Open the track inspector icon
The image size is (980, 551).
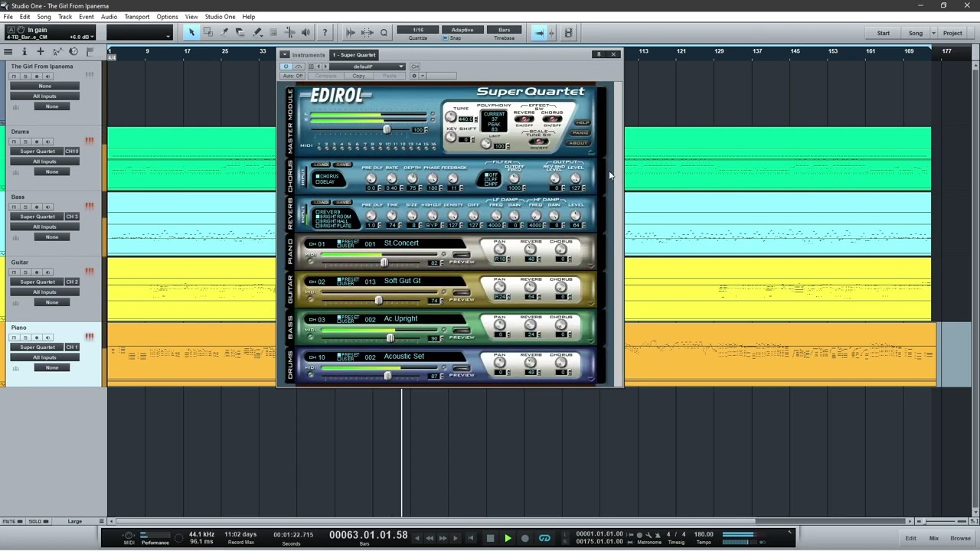pos(24,51)
